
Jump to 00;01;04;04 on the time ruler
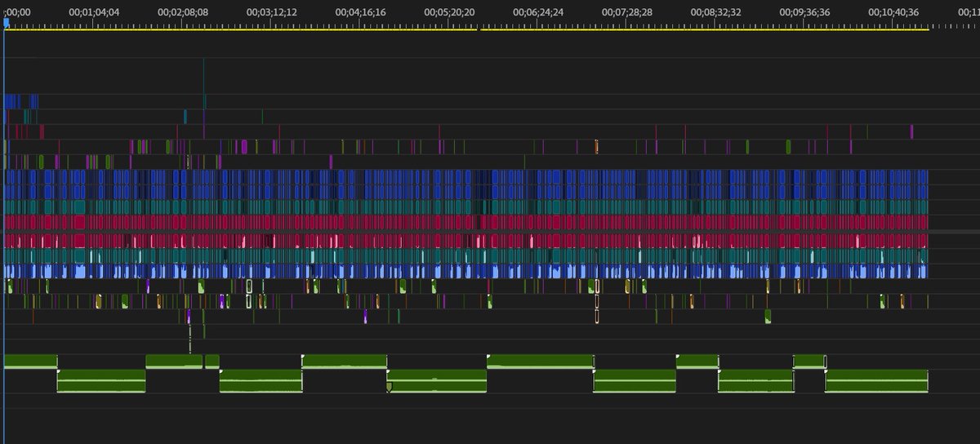point(94,13)
